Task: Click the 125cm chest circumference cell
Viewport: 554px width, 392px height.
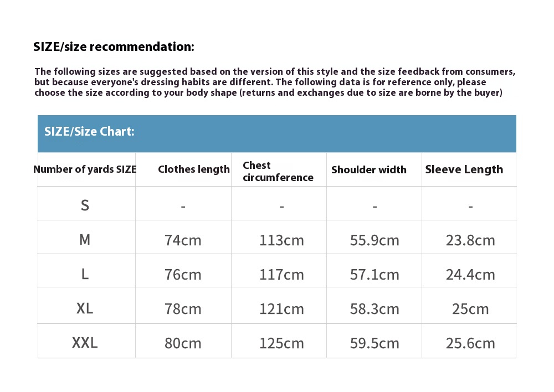Action: tap(281, 343)
